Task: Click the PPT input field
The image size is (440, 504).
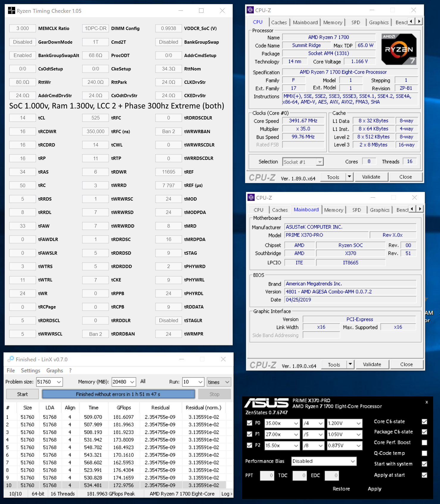Action: 267,475
